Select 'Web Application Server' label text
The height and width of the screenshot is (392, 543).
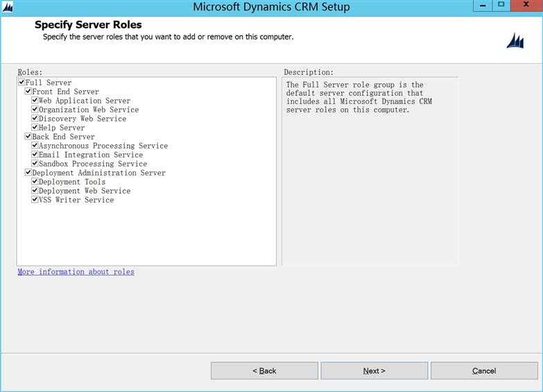click(85, 101)
